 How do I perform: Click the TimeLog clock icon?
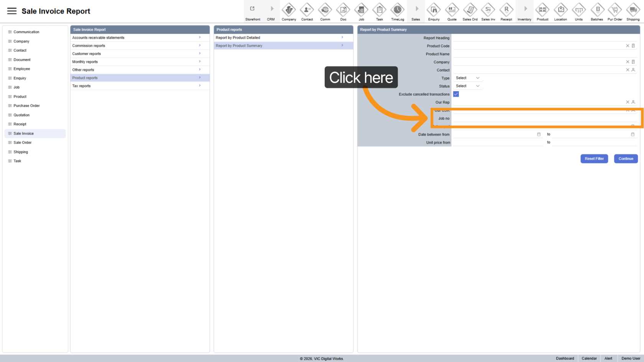pos(397,10)
